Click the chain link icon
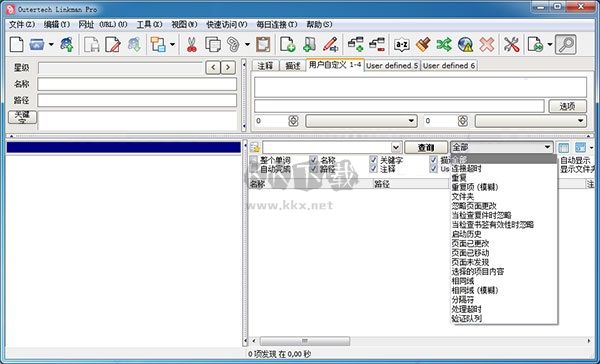 click(x=233, y=44)
